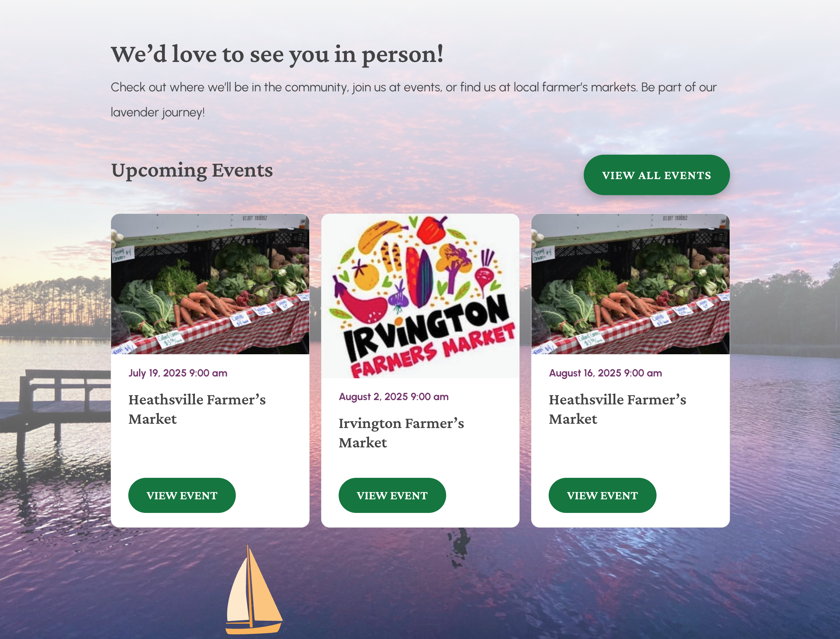Image resolution: width=840 pixels, height=639 pixels.
Task: Select the vegetable stand photo on August 16 card
Action: (630, 284)
